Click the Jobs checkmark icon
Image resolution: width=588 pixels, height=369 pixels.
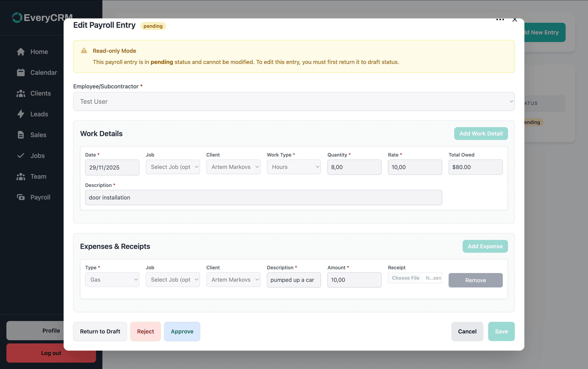pyautogui.click(x=21, y=156)
